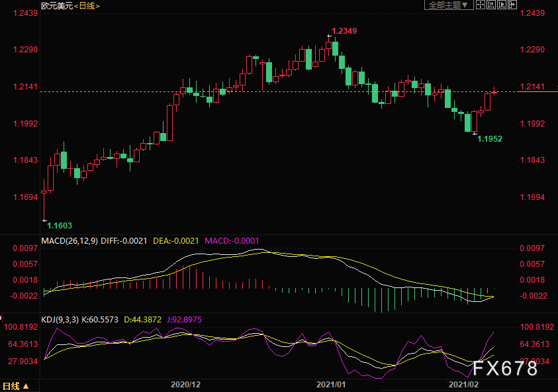Click the KDJ(9,3,3) indicator label

(60, 320)
